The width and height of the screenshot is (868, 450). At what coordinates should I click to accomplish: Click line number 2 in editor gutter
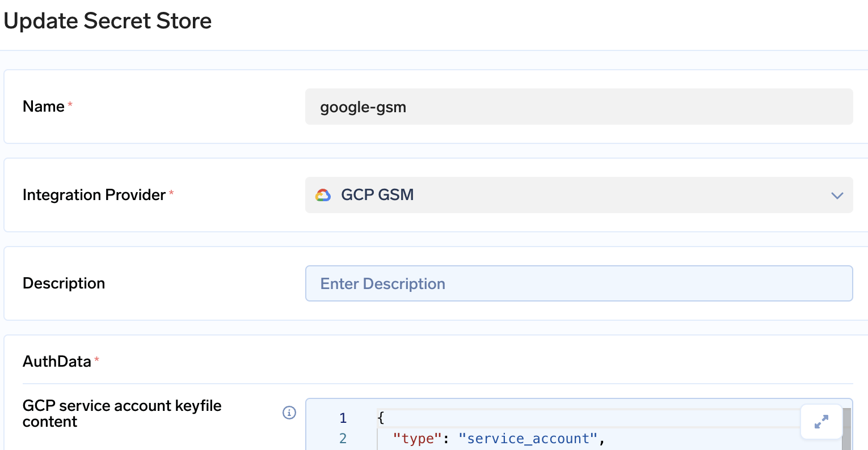pos(343,439)
